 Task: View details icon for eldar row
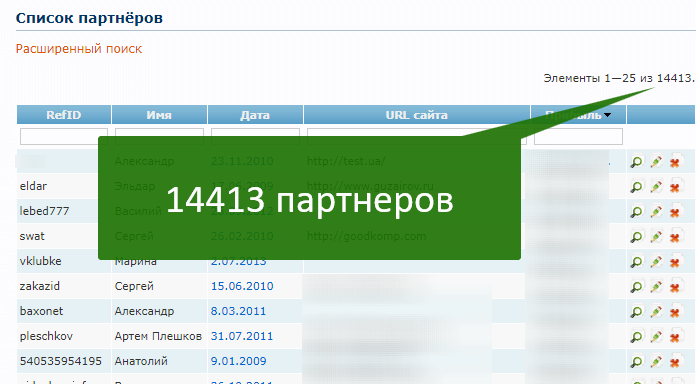[636, 187]
